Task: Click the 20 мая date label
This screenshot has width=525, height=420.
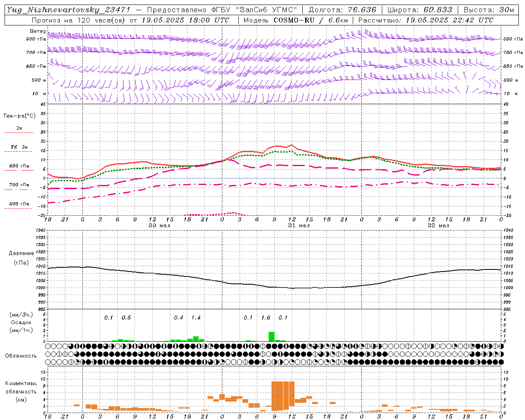Action: [x=159, y=226]
